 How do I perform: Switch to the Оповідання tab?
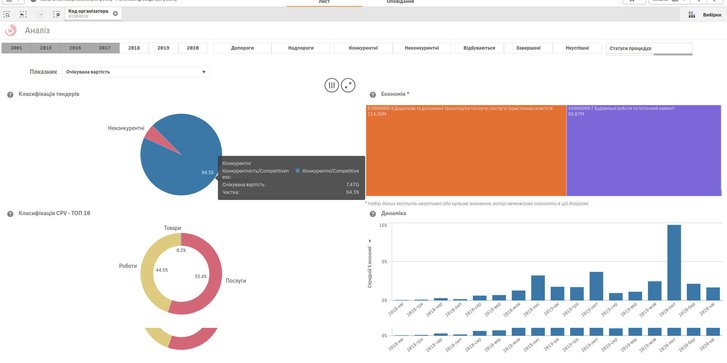point(400,2)
